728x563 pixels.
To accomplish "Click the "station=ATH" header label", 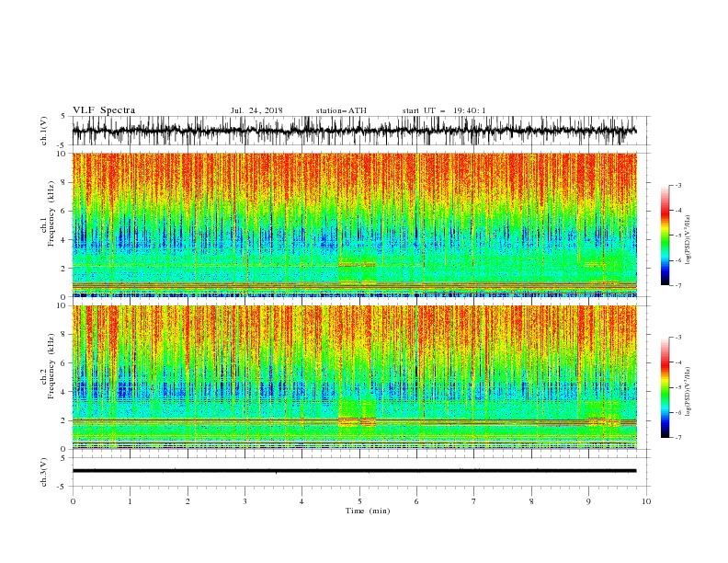I will 341,110.
